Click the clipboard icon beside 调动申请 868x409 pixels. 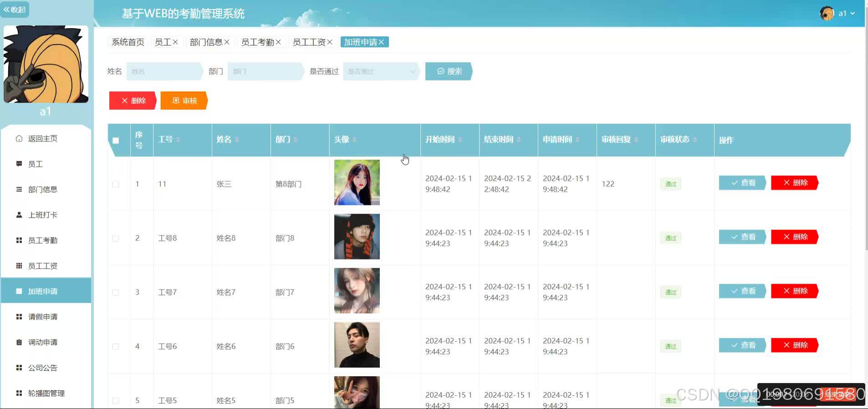click(19, 342)
